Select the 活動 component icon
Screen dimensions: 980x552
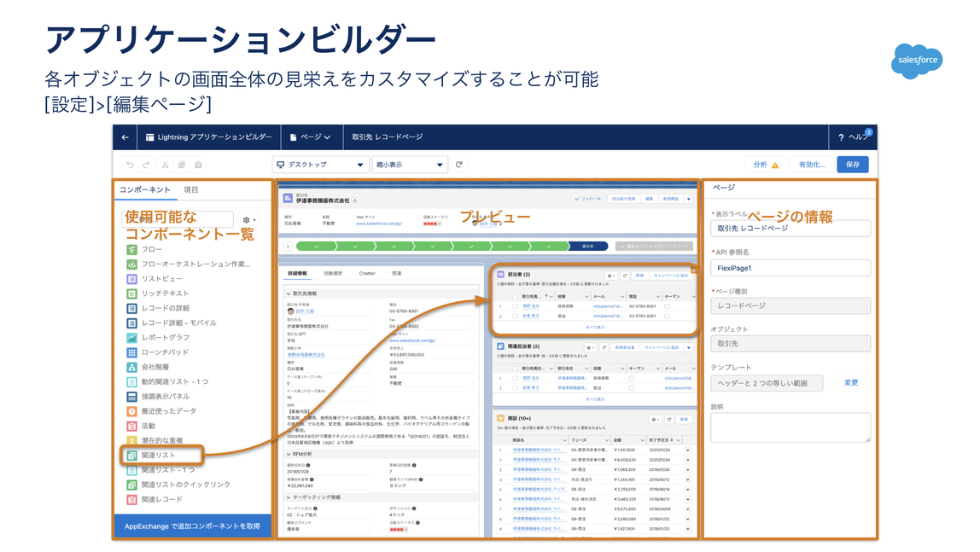131,426
